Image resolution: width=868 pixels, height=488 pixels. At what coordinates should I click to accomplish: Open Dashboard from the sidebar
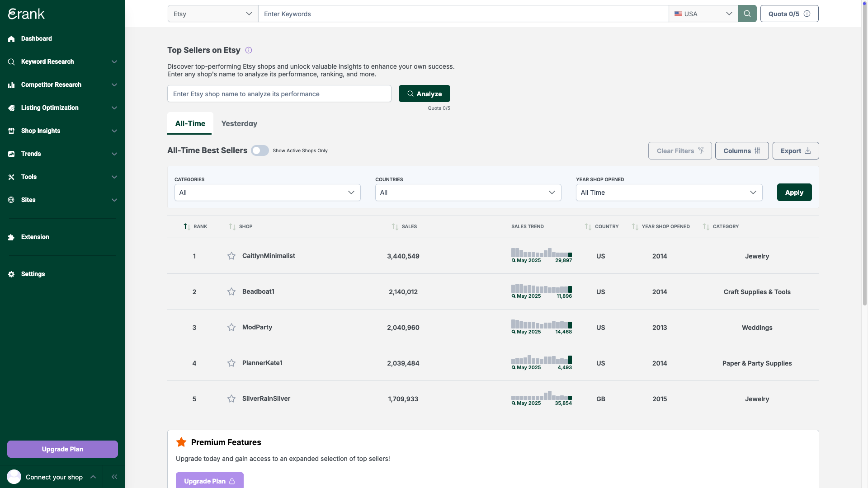36,39
